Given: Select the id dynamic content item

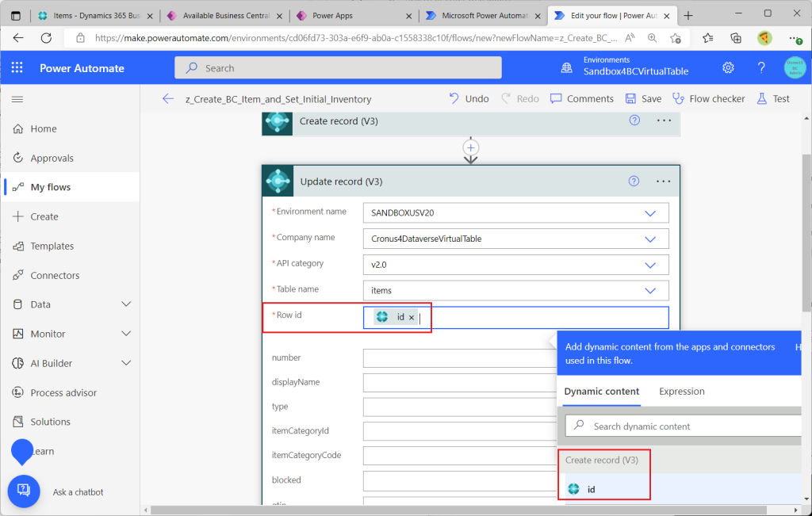Looking at the screenshot, I should click(x=591, y=489).
